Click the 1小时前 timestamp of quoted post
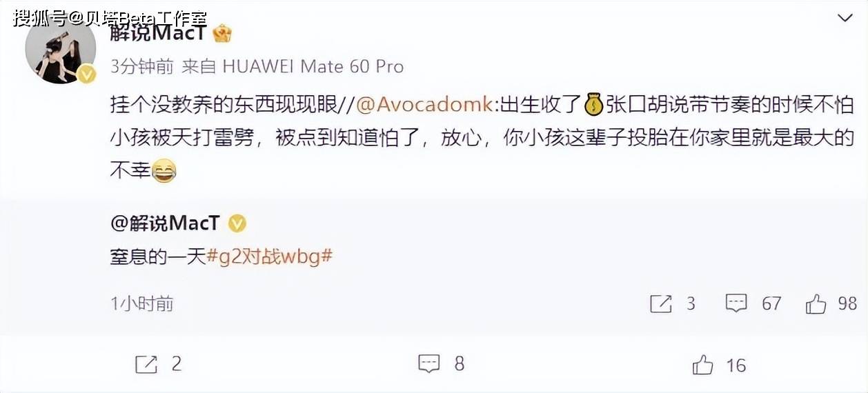This screenshot has height=393, width=868. point(142,303)
